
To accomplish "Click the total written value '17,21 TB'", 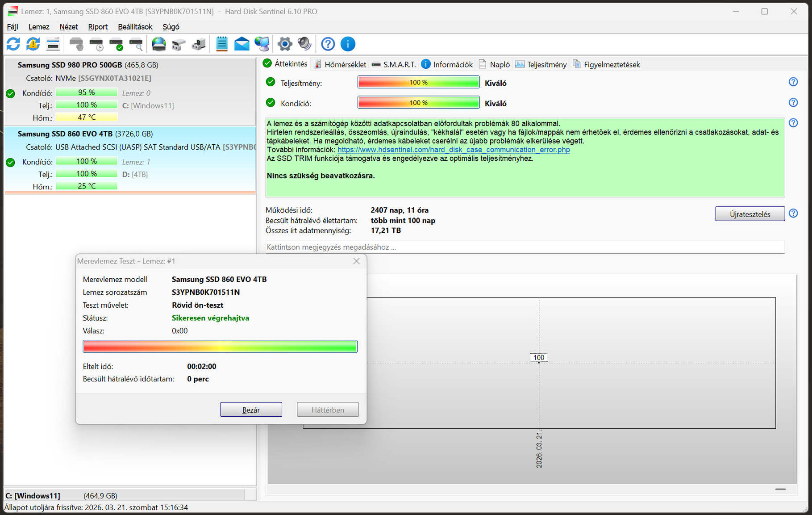I will click(x=386, y=230).
